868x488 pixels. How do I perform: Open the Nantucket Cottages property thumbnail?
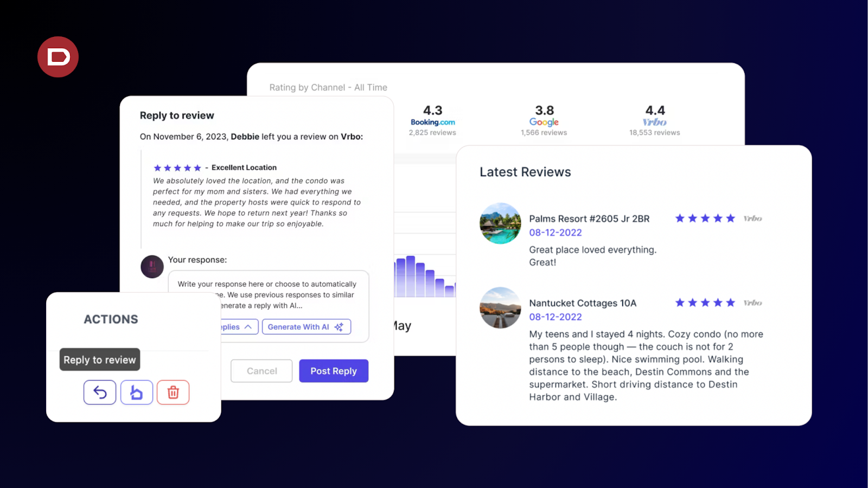coord(500,307)
